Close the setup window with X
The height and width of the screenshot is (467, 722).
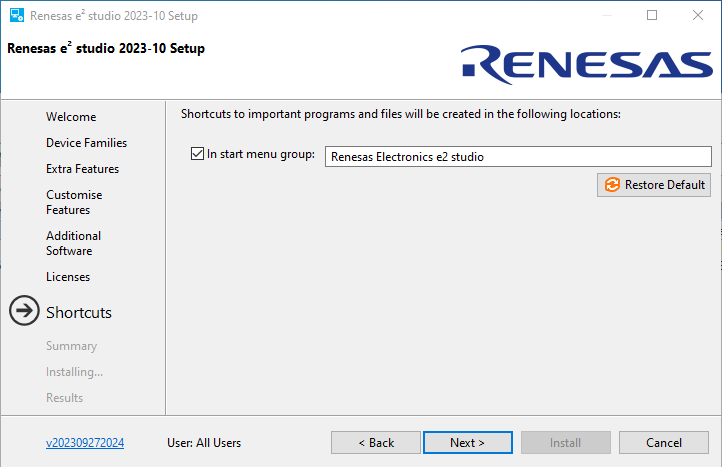click(698, 16)
